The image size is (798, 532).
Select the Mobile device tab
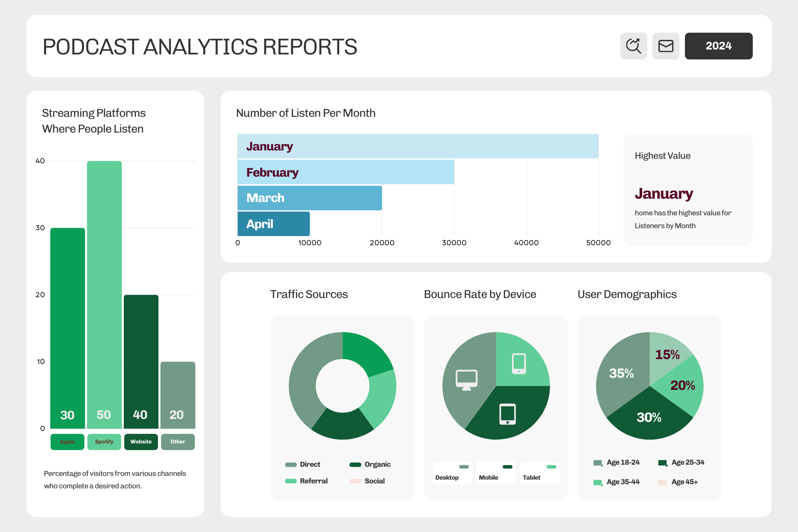point(496,473)
